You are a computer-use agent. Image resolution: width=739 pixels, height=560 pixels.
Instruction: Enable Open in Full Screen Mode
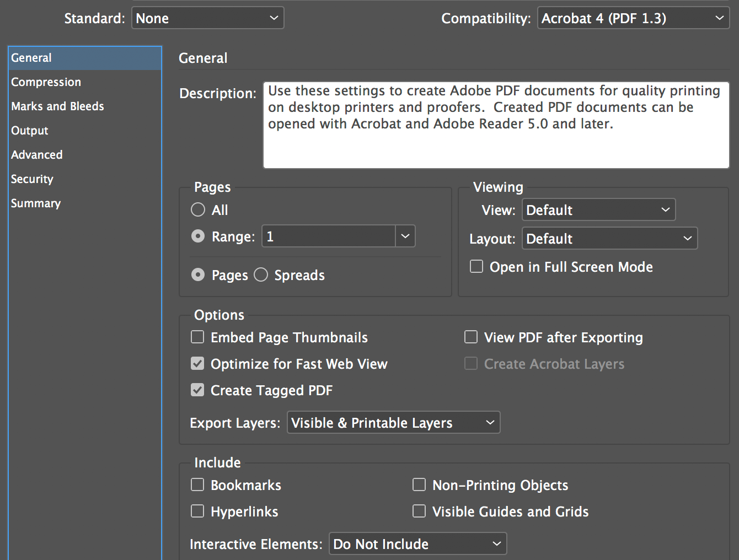point(476,267)
